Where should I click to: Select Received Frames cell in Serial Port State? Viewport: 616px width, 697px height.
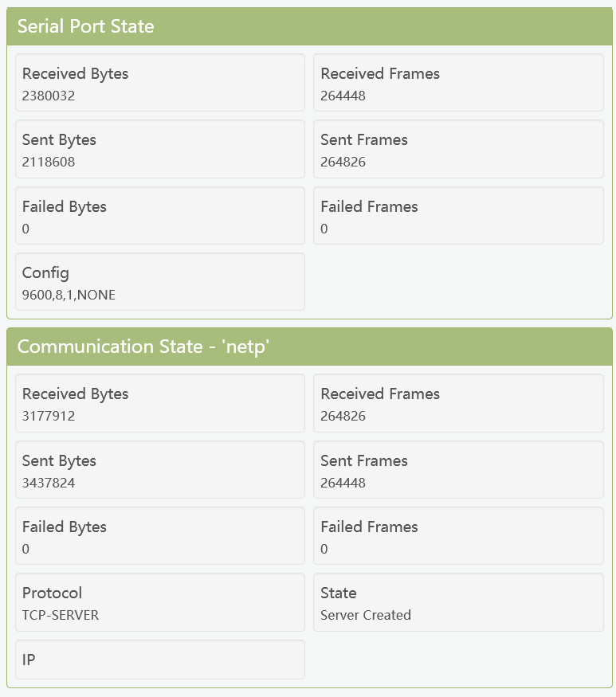pos(457,83)
